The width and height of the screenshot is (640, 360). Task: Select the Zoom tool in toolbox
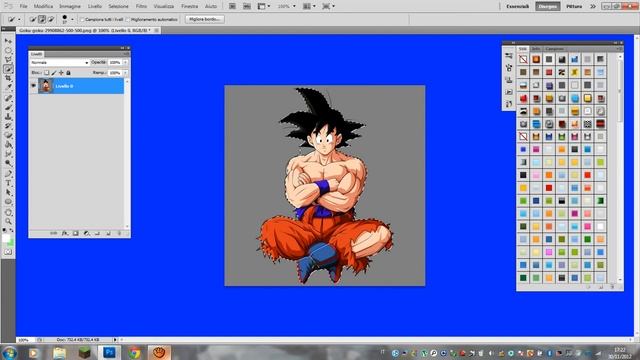[x=8, y=222]
